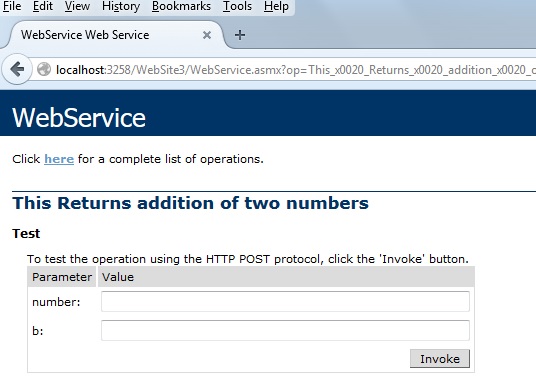Open the Edit menu
This screenshot has height=382, width=536.
point(43,6)
